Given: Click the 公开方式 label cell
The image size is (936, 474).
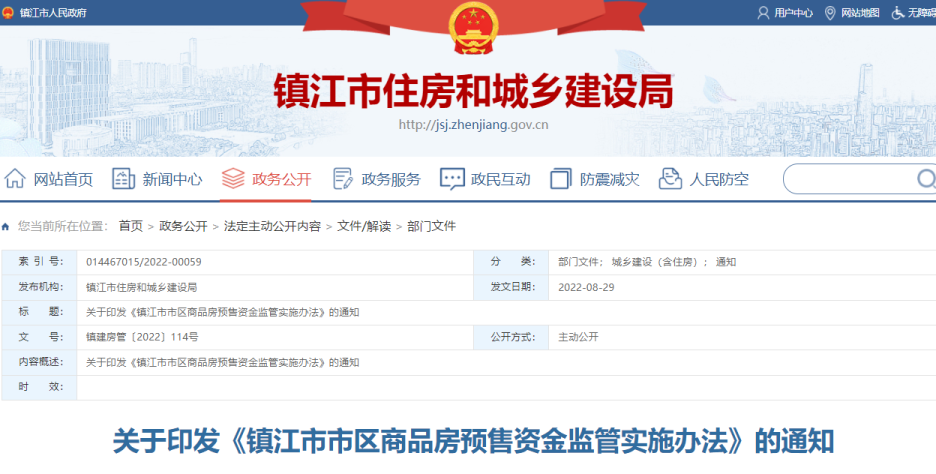Looking at the screenshot, I should (511, 337).
